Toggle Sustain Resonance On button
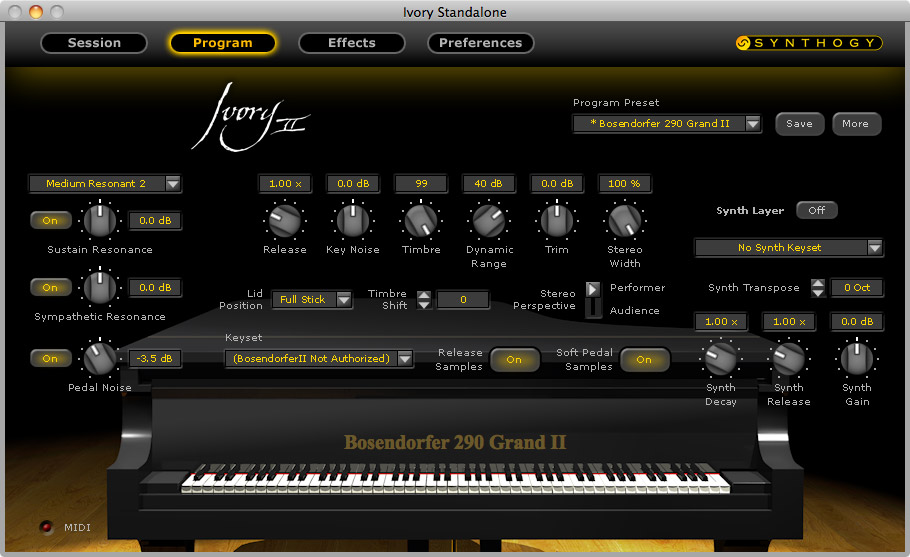 point(50,220)
